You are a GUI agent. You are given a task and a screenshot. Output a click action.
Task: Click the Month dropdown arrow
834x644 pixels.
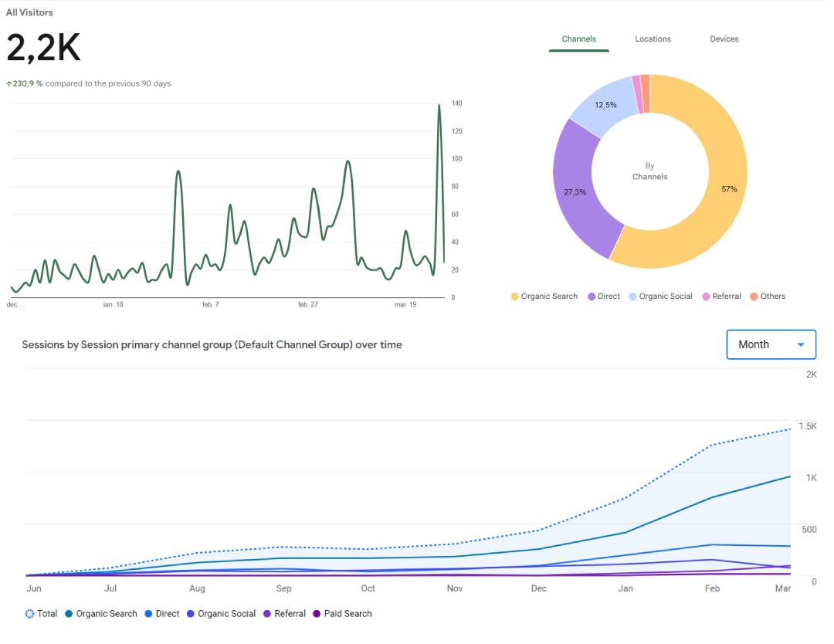pos(801,345)
